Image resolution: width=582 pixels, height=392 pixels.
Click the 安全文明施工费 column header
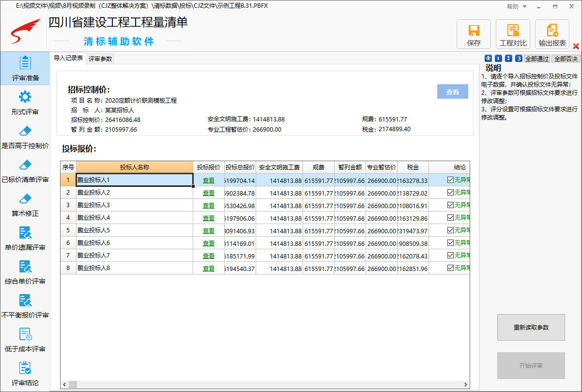pos(279,167)
